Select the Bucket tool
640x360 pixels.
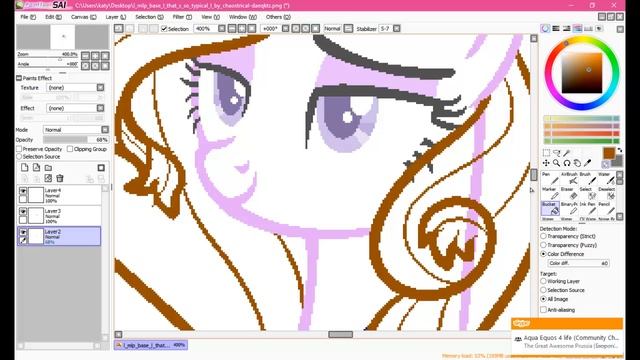pos(550,208)
